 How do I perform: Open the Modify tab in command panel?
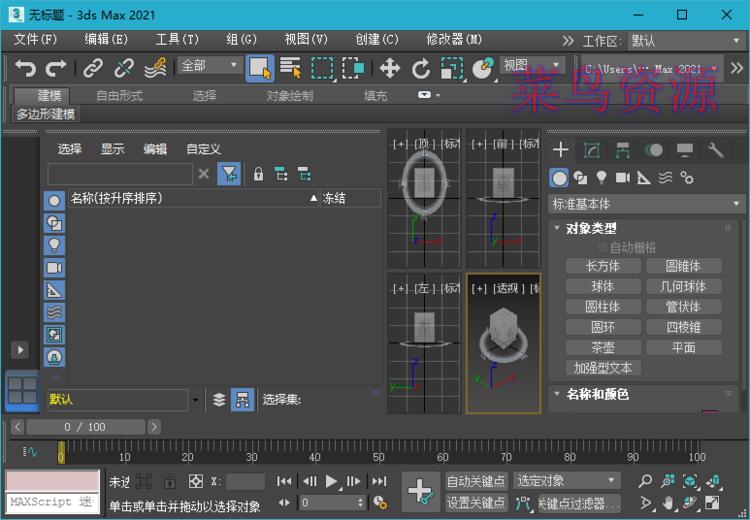pyautogui.click(x=592, y=151)
